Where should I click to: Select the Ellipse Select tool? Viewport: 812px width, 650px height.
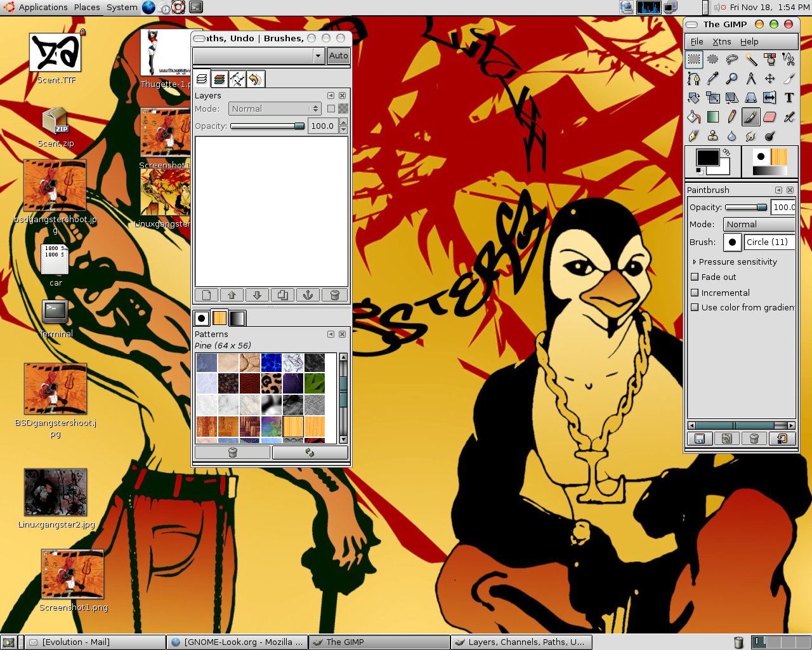tap(713, 60)
